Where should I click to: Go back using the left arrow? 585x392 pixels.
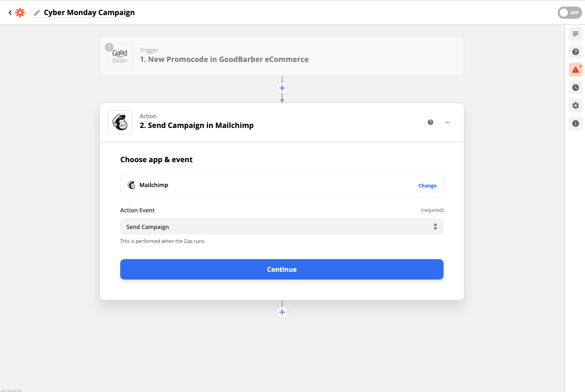click(x=10, y=13)
